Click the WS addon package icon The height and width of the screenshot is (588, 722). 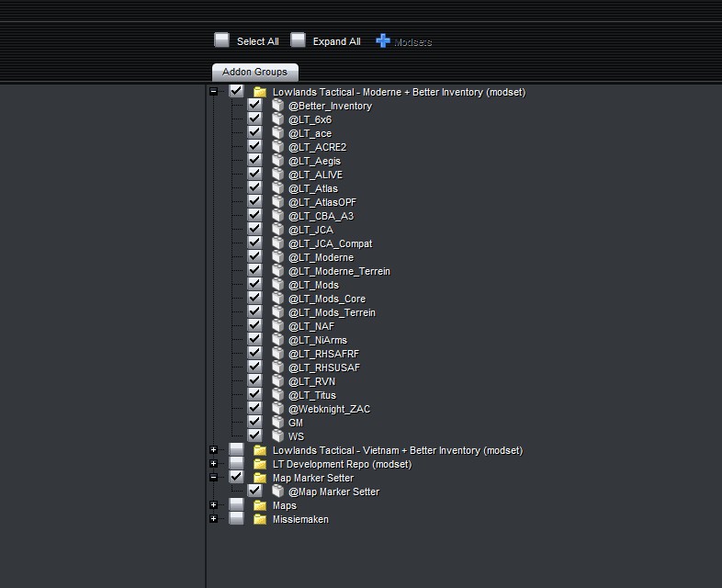coord(279,436)
